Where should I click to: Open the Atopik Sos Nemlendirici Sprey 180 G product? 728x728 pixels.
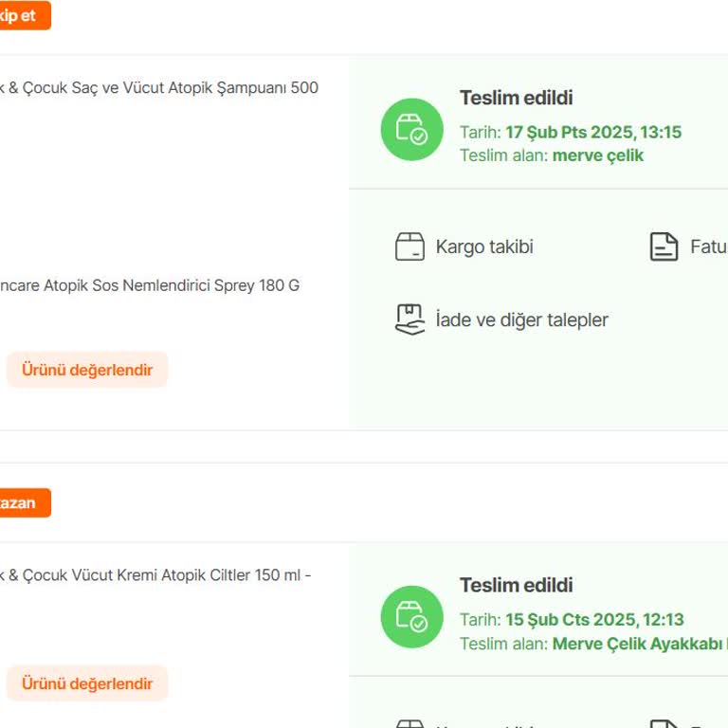tap(150, 285)
